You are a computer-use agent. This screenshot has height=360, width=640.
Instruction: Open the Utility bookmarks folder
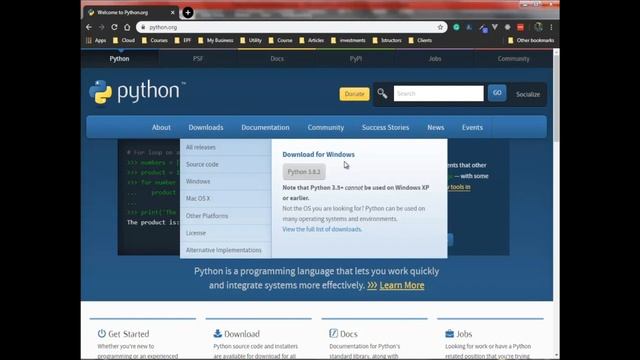click(251, 40)
